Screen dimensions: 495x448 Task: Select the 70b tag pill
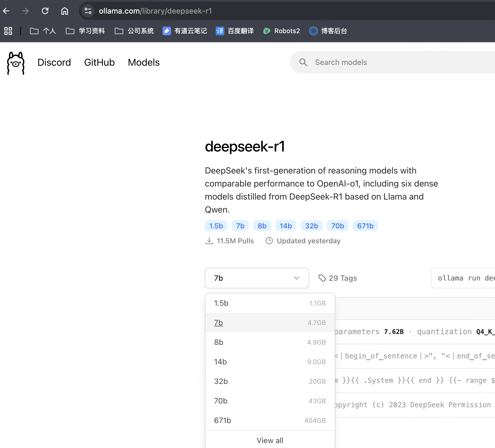pos(337,226)
